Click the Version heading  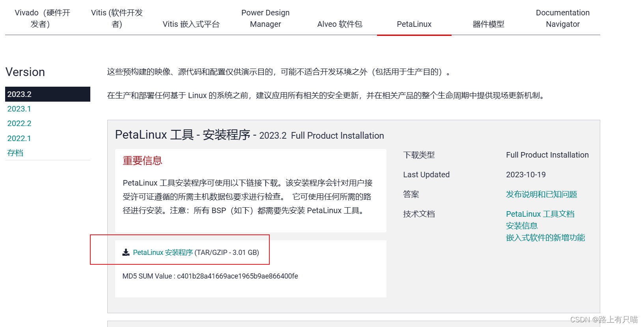pyautogui.click(x=25, y=72)
